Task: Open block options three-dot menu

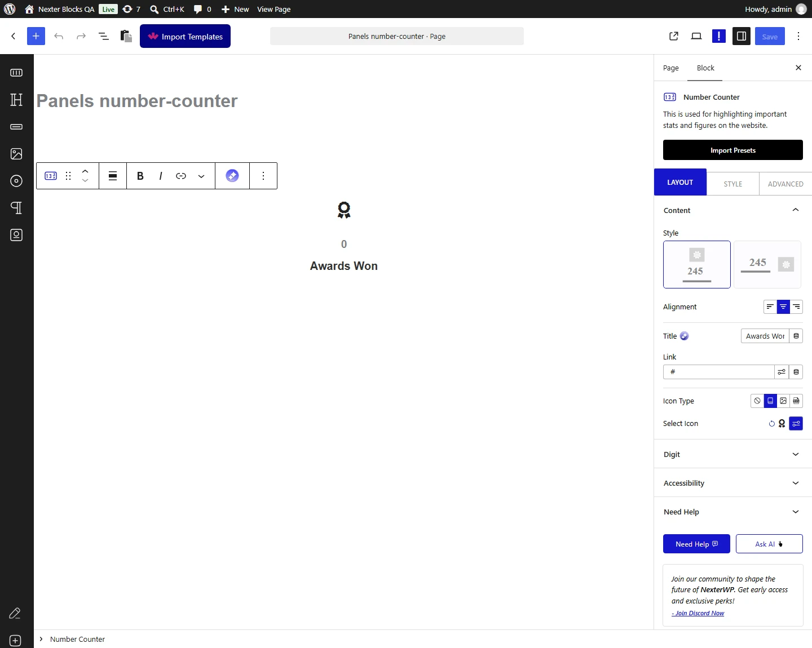Action: point(263,176)
